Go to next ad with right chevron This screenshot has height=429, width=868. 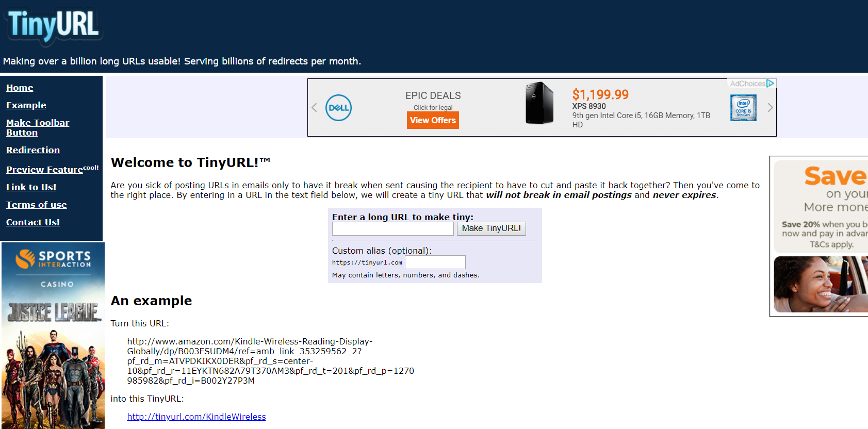pos(770,108)
